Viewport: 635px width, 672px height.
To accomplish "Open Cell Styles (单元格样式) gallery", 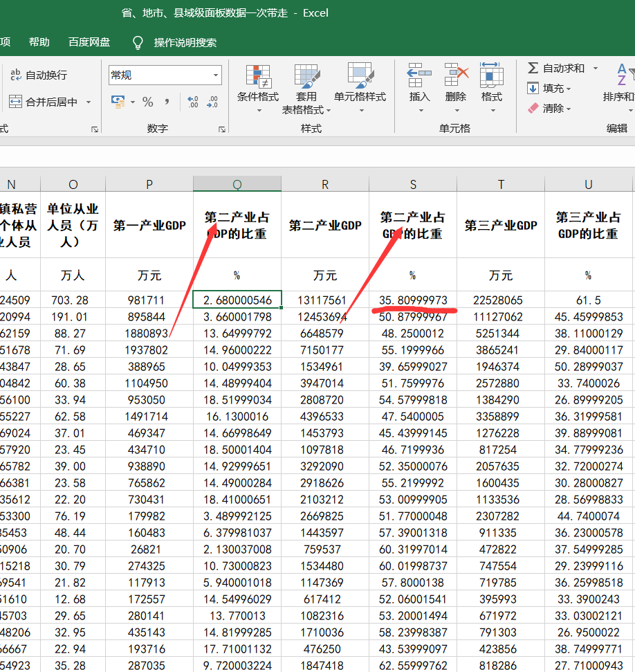I will 360,76.
